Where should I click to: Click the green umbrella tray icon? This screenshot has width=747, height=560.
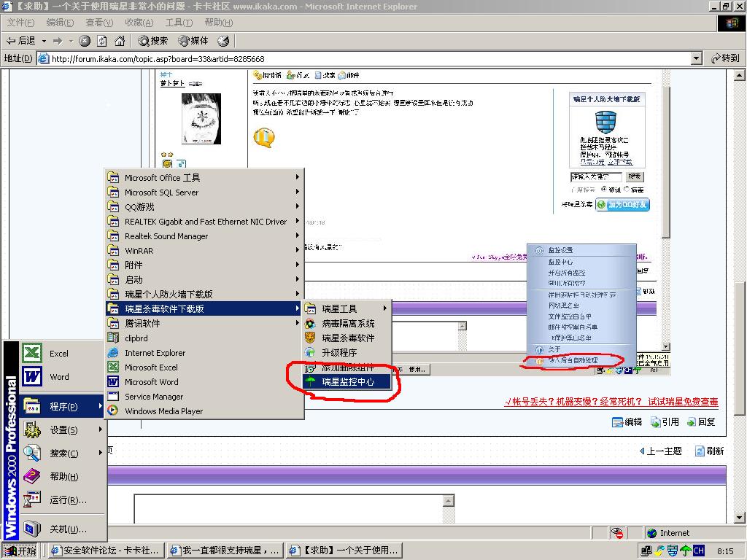pyautogui.click(x=686, y=551)
